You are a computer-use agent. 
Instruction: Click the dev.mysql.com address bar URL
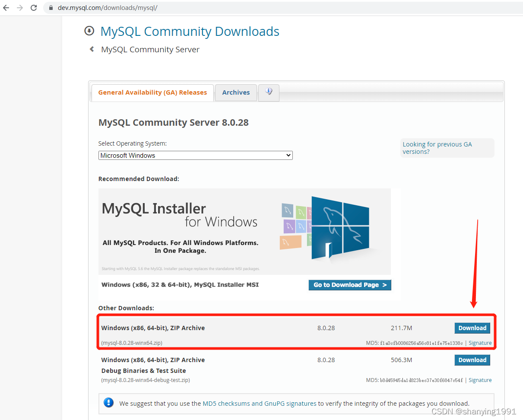point(108,8)
